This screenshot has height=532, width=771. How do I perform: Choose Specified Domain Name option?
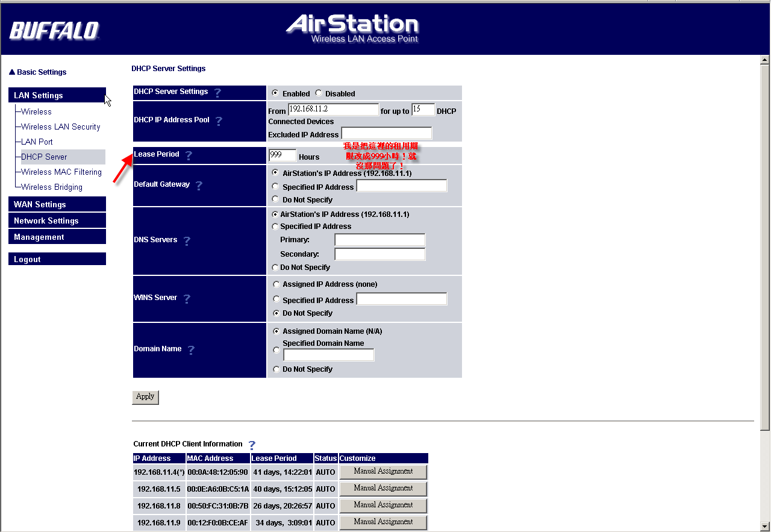(276, 350)
